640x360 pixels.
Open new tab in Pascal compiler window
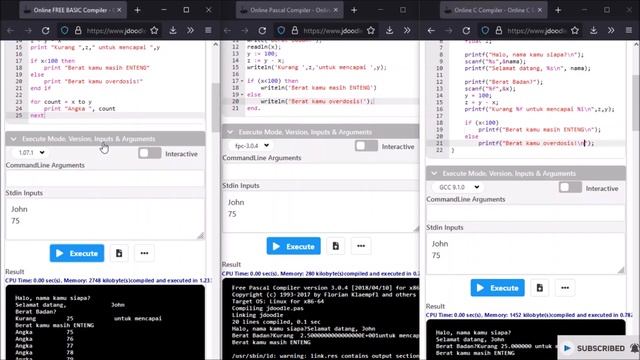tap(354, 10)
